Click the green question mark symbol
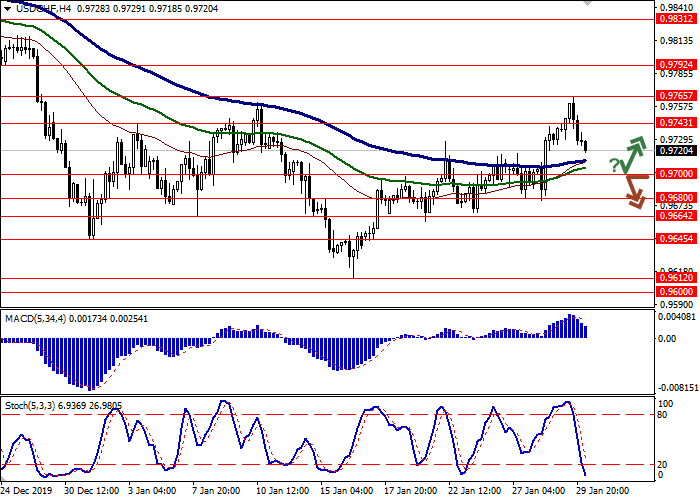This screenshot has height=500, width=700. click(x=613, y=162)
